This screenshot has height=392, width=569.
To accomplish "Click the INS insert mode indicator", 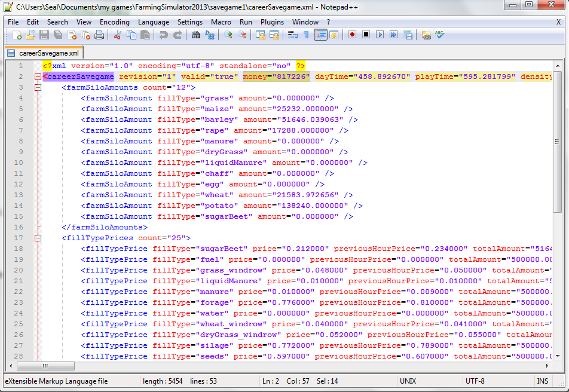I will (x=543, y=381).
